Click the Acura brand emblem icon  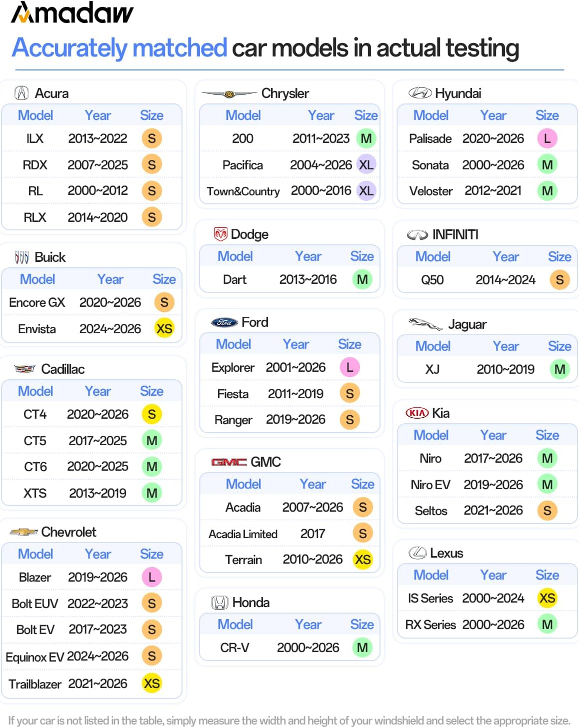point(21,93)
